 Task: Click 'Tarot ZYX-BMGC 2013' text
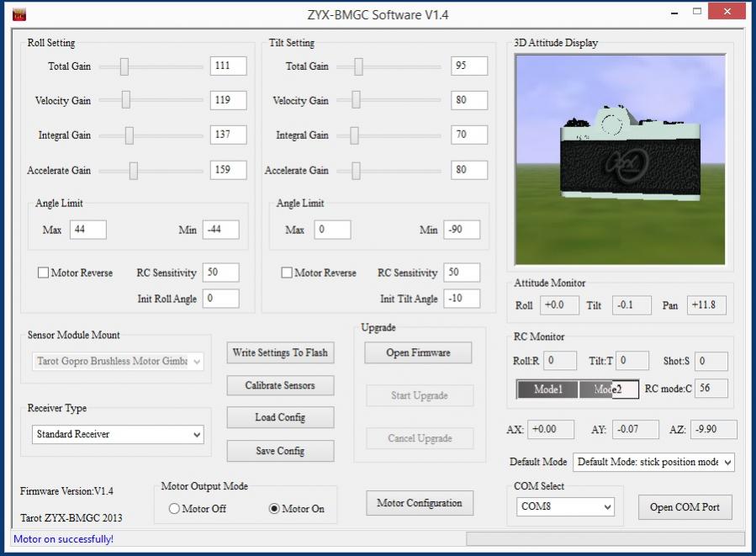tap(71, 518)
